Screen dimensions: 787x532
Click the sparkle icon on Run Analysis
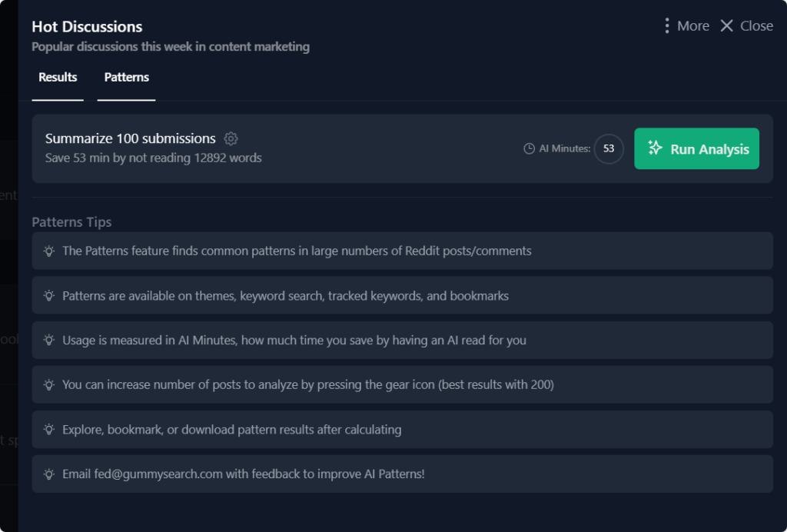[656, 148]
